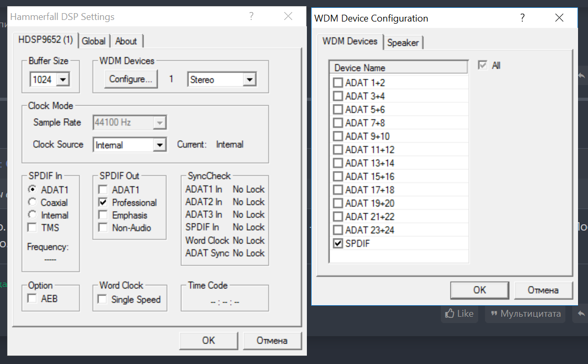This screenshot has width=588, height=364.
Task: Select the HDSP9652 (1) tab
Action: coord(45,40)
